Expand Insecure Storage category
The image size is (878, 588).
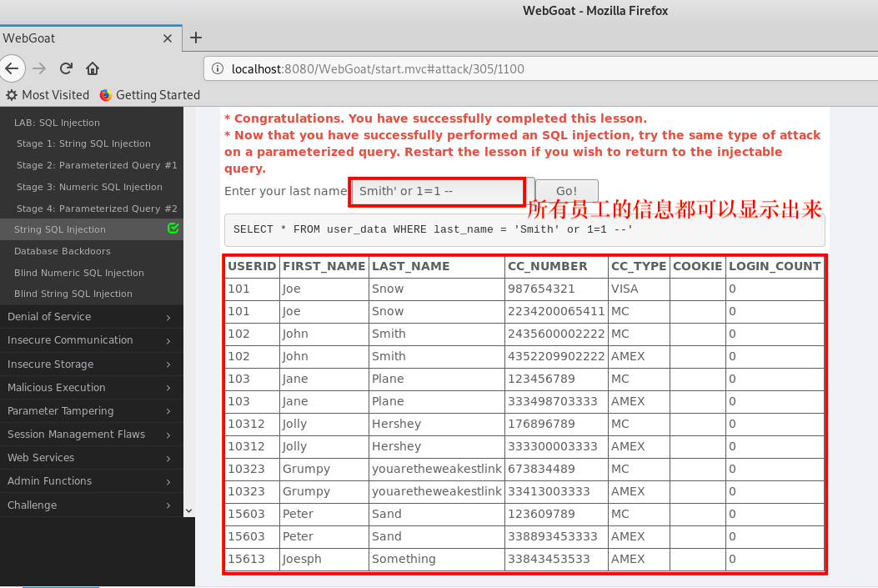[91, 364]
